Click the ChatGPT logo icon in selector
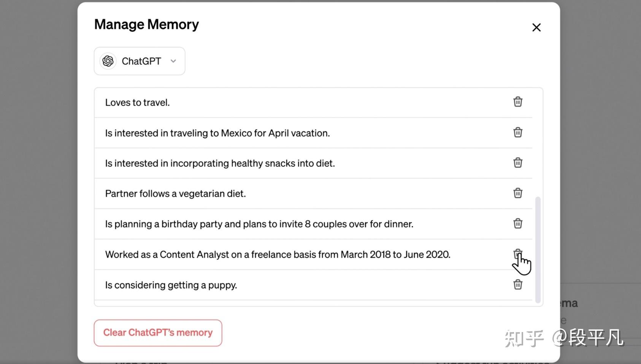This screenshot has height=364, width=641. point(108,61)
